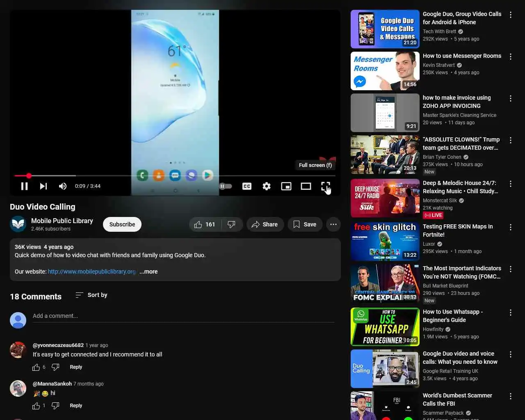Image resolution: width=525 pixels, height=420 pixels.
Task: Skip to the next video
Action: (x=43, y=186)
